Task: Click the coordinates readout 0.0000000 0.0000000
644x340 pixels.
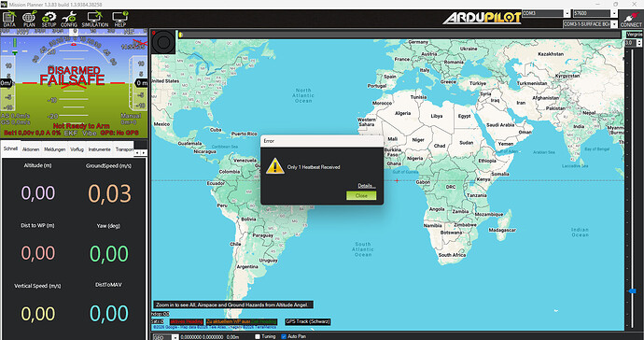Action: [x=202, y=337]
